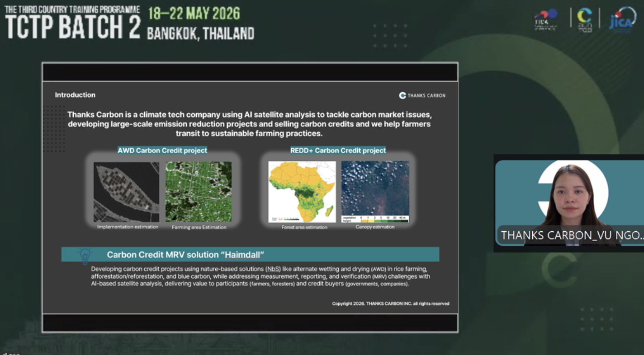Click the Thanks Carbon logo on the slide
The height and width of the screenshot is (355, 644).
422,95
